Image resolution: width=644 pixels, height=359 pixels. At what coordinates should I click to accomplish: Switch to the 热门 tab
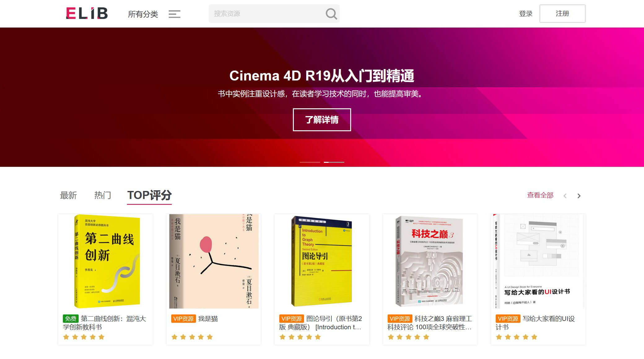pos(102,195)
